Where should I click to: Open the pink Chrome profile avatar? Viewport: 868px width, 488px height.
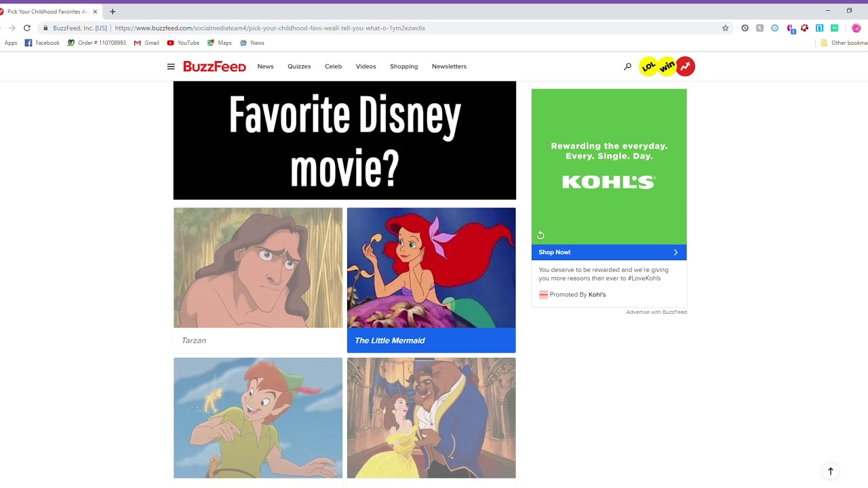856,28
